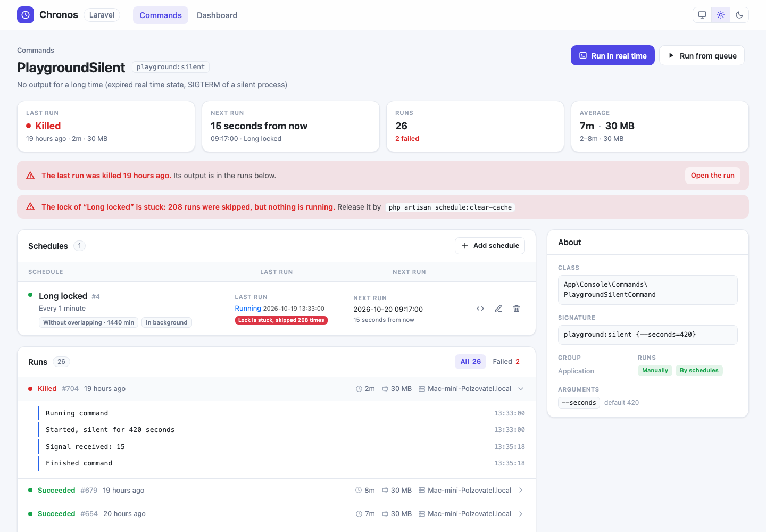This screenshot has width=766, height=532.
Task: Delete Long locked schedule trash icon
Action: pyautogui.click(x=517, y=309)
